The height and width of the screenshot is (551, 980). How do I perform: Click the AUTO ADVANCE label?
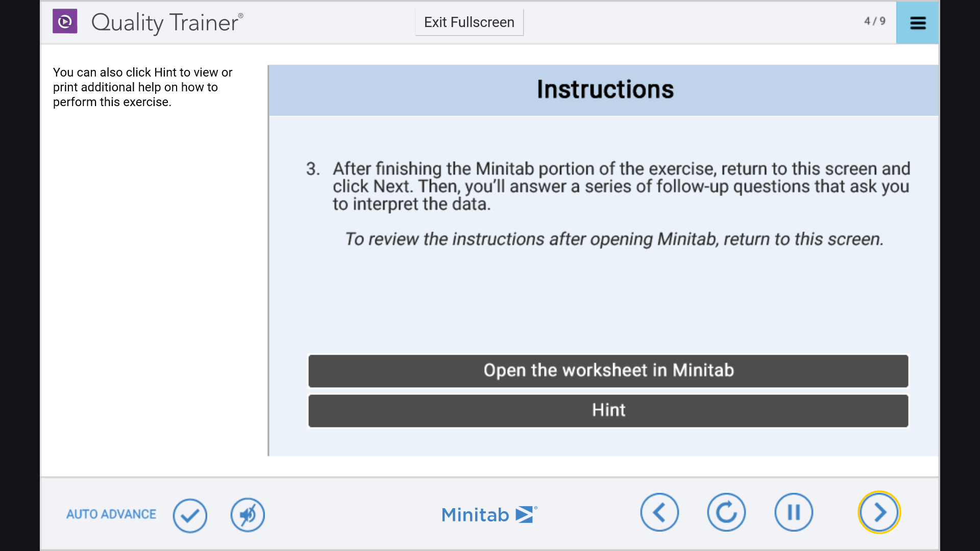pyautogui.click(x=111, y=514)
